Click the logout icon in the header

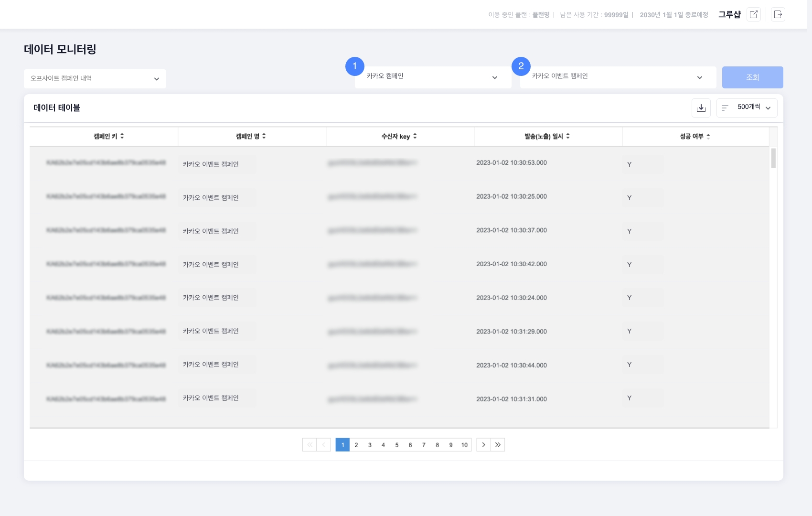coord(778,14)
